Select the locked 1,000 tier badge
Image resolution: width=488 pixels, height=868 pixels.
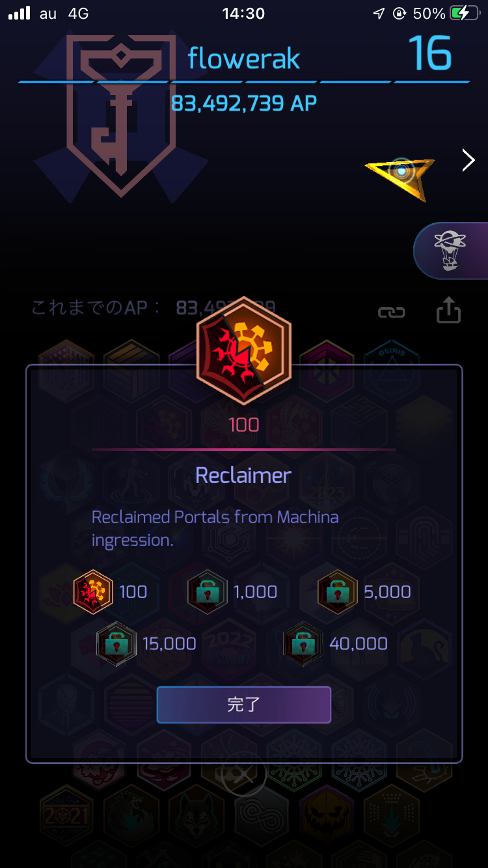click(x=208, y=592)
